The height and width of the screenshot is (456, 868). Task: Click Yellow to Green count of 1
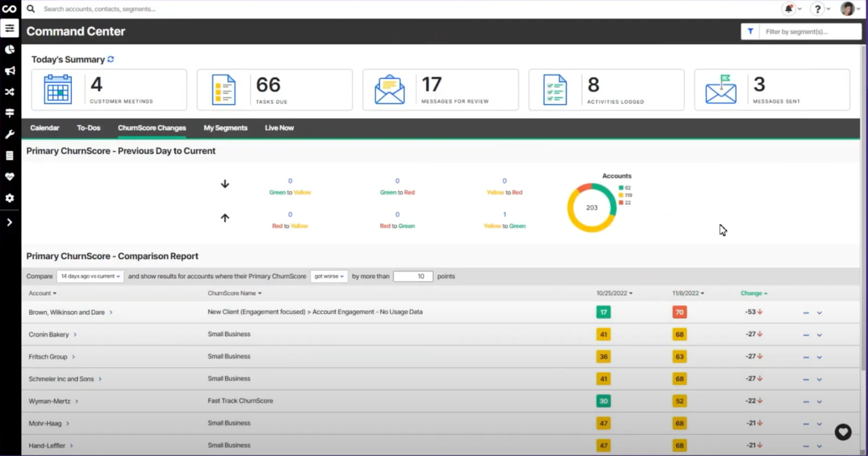click(x=505, y=214)
